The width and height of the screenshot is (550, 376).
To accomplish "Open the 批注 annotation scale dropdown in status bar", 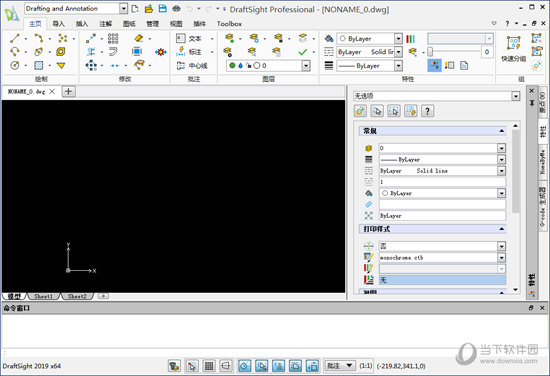I will coord(340,366).
